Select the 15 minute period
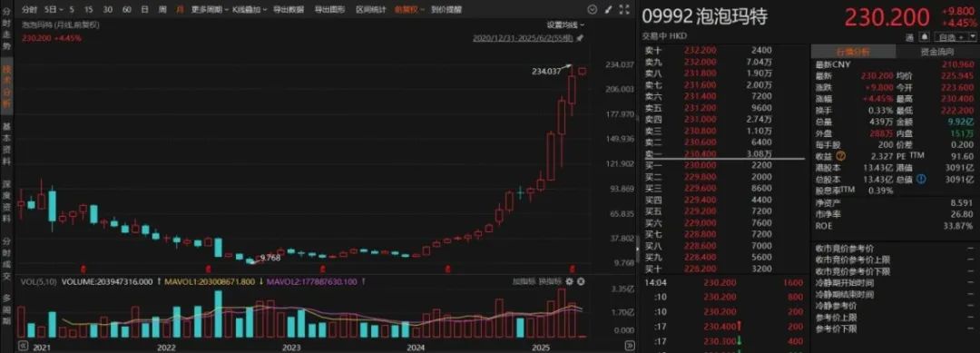Image resolution: width=980 pixels, height=353 pixels. (x=89, y=10)
